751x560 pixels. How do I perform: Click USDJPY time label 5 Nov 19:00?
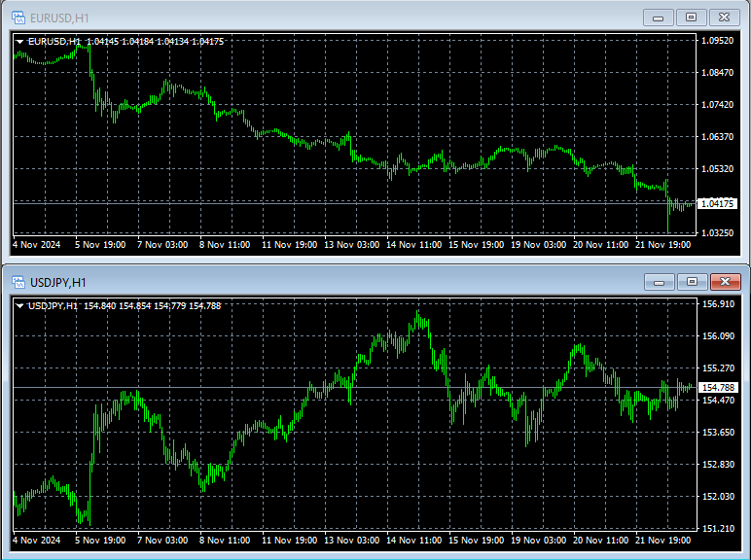100,541
